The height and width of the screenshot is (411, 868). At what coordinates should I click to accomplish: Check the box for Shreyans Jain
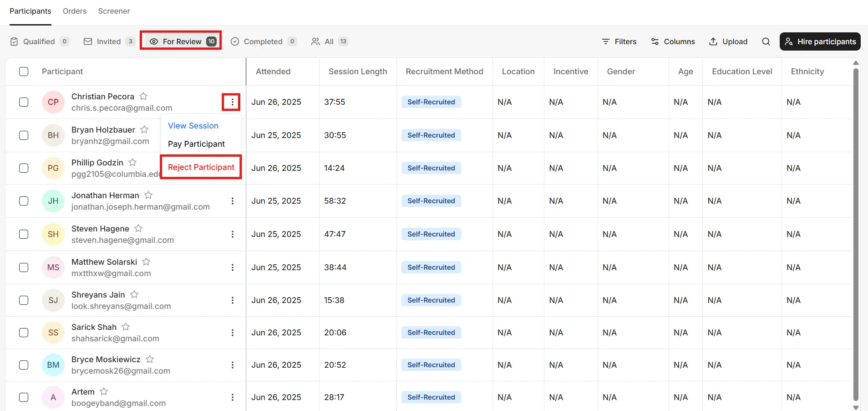pos(24,300)
